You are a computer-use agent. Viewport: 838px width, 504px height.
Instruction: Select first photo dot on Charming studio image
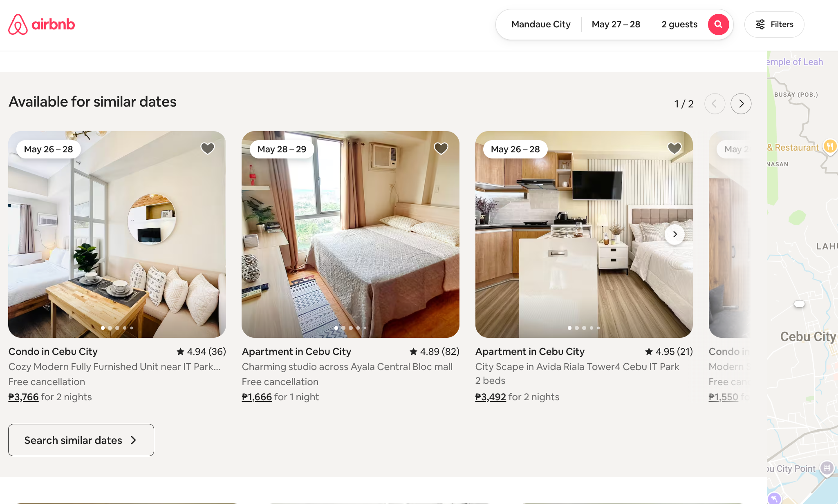coord(336,328)
